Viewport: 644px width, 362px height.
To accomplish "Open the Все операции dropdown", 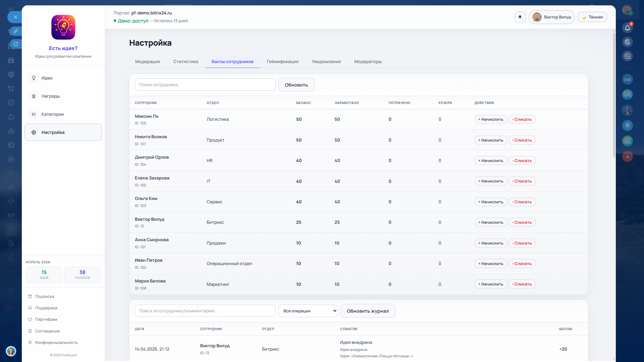I will click(x=308, y=311).
